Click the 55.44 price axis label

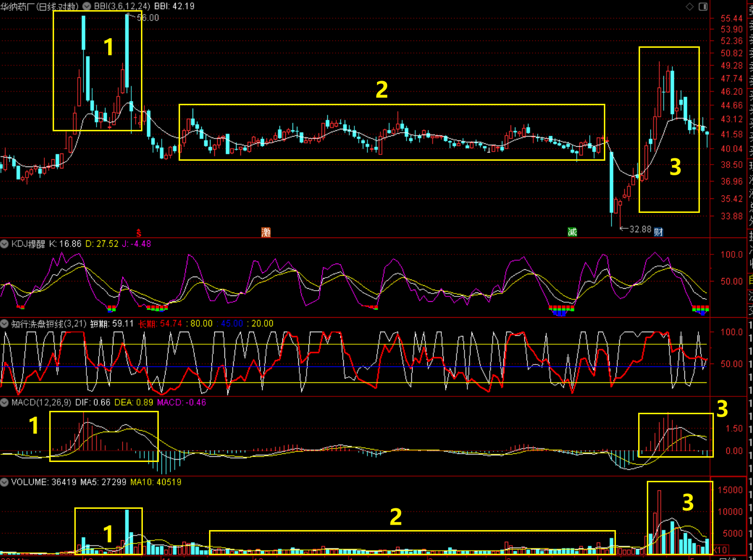click(732, 18)
